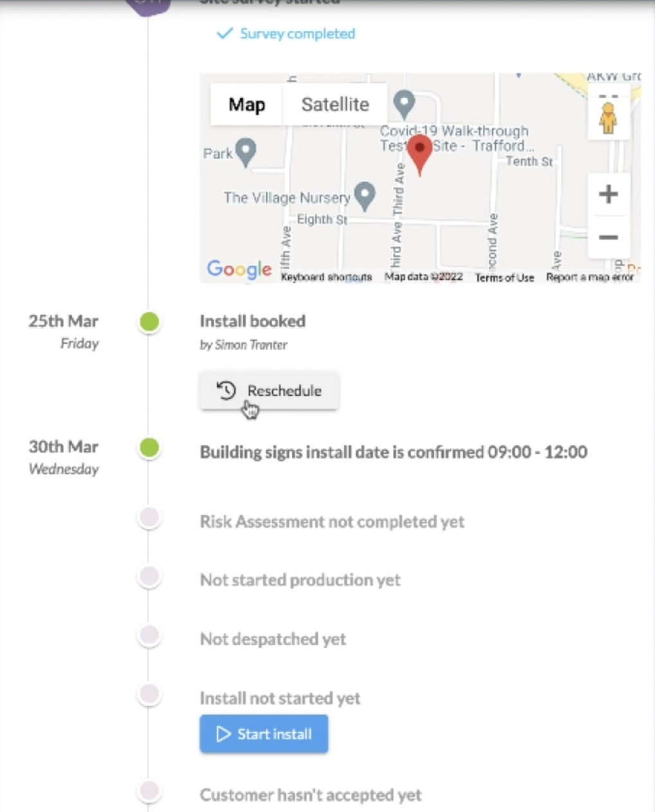Click the Google logo on map
The image size is (655, 812).
239,269
